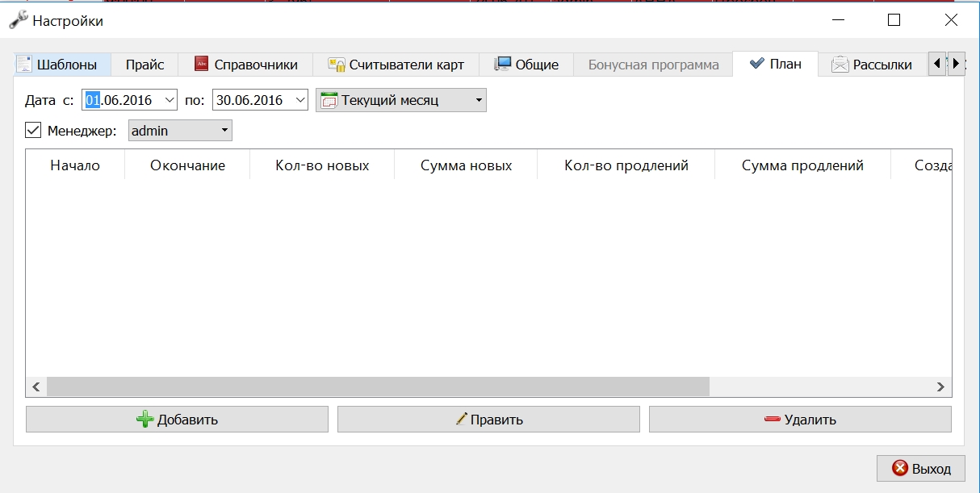Click the Кол-во новых column header
980x493 pixels.
(322, 165)
